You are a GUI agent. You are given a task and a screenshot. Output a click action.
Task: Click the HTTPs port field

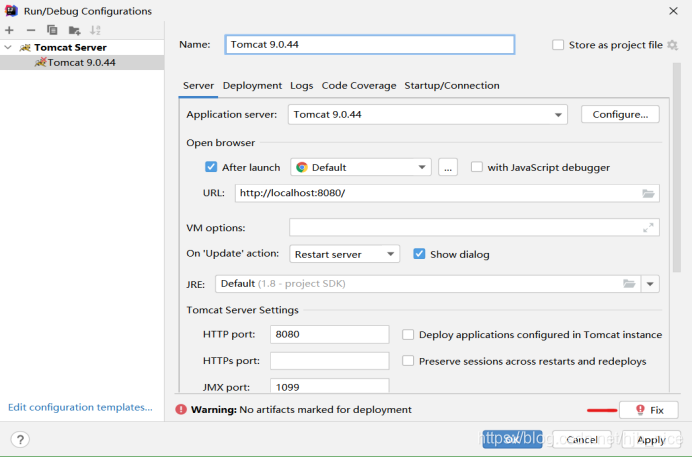(x=330, y=361)
